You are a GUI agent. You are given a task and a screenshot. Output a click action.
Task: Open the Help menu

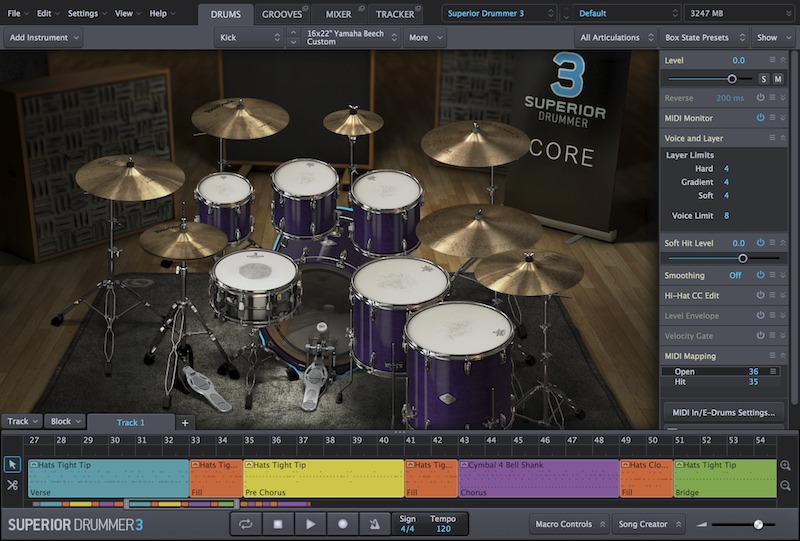point(162,13)
